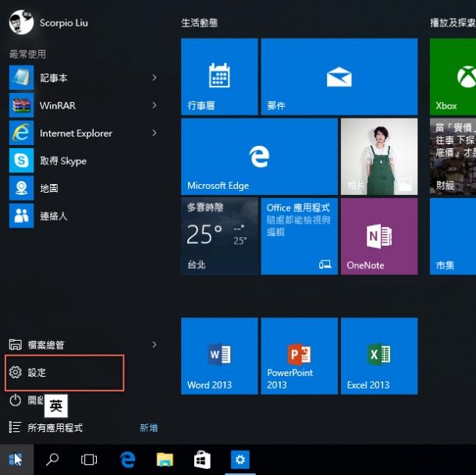Click the Windows Start button
The height and width of the screenshot is (475, 476).
pos(16,460)
